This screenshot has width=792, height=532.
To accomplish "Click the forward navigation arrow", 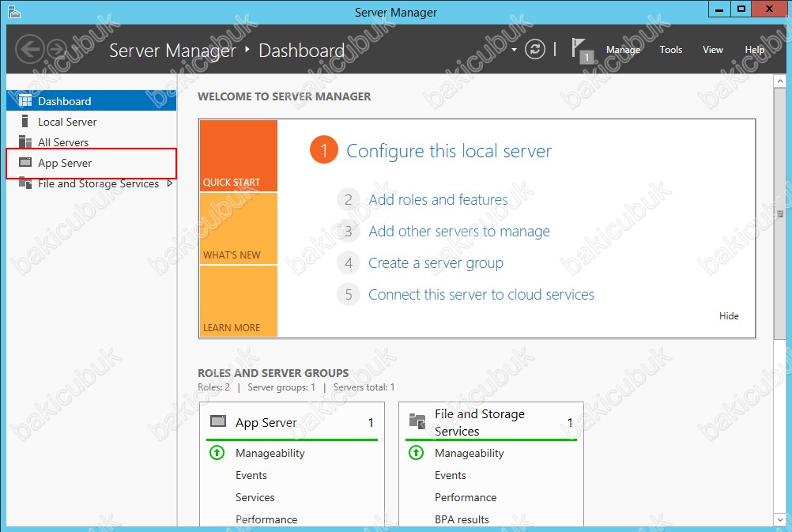I will [57, 50].
